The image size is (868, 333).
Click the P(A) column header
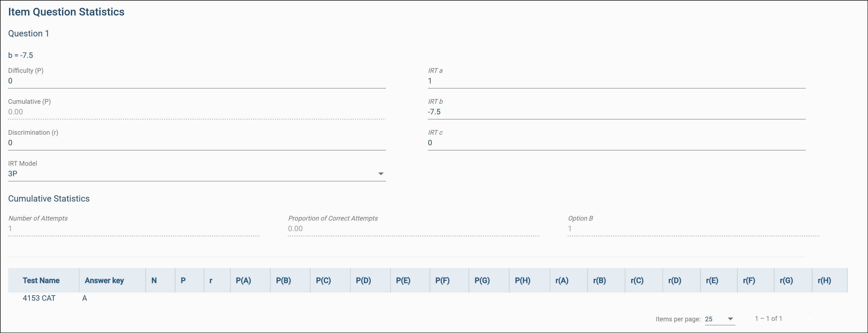pos(243,280)
